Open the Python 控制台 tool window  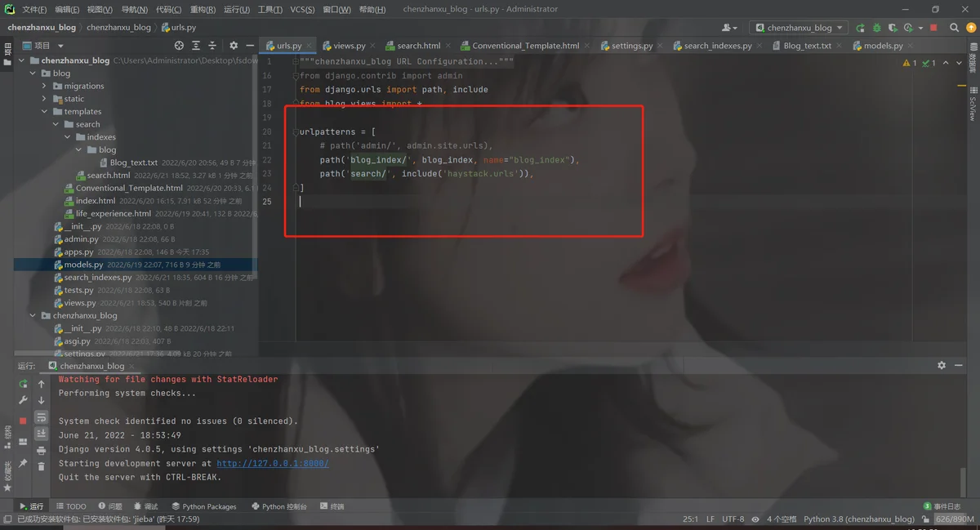click(279, 506)
